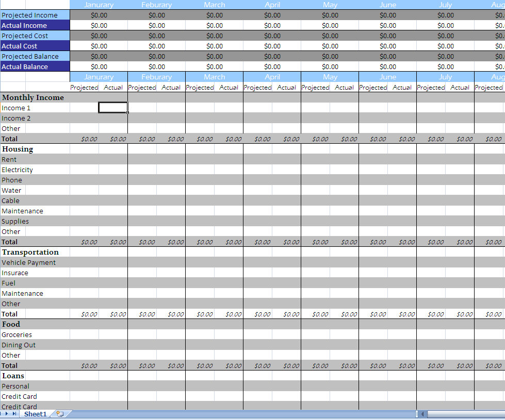Click Projected Income value for March
505x420 pixels.
click(x=215, y=15)
